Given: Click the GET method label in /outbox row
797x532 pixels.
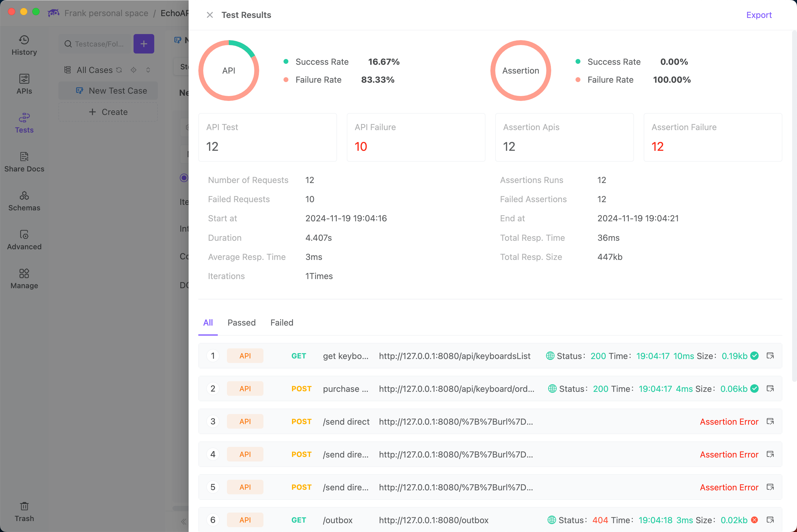Looking at the screenshot, I should tap(298, 520).
